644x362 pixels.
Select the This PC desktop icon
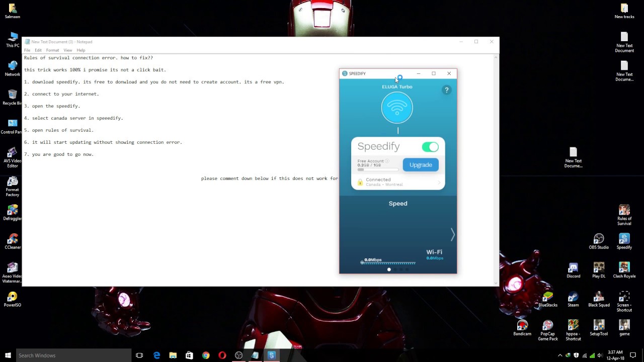tap(13, 40)
